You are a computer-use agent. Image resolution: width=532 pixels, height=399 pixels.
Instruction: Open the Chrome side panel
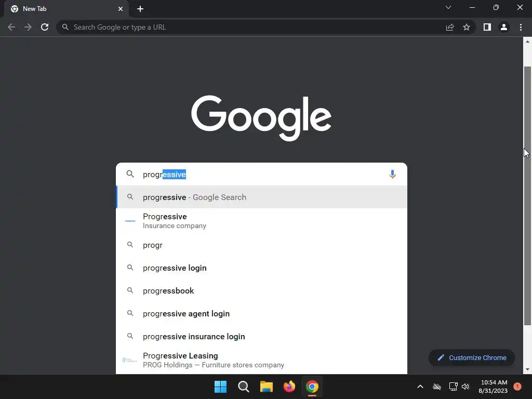487,27
